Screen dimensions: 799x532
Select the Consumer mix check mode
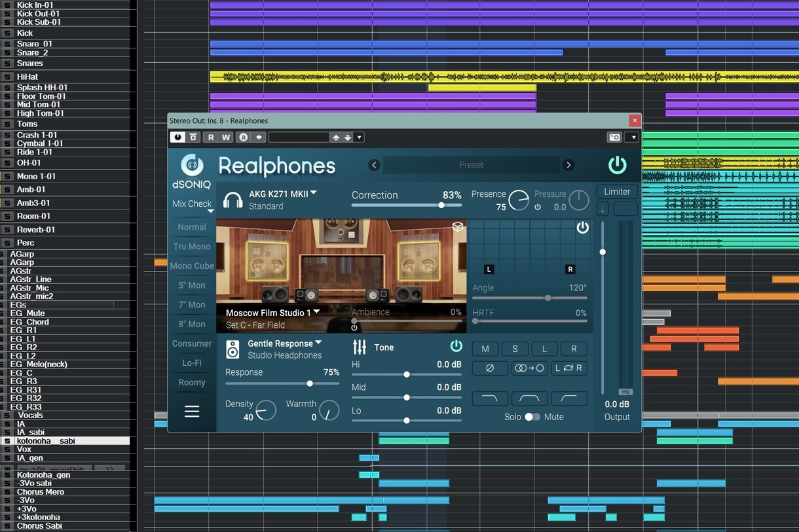(192, 344)
